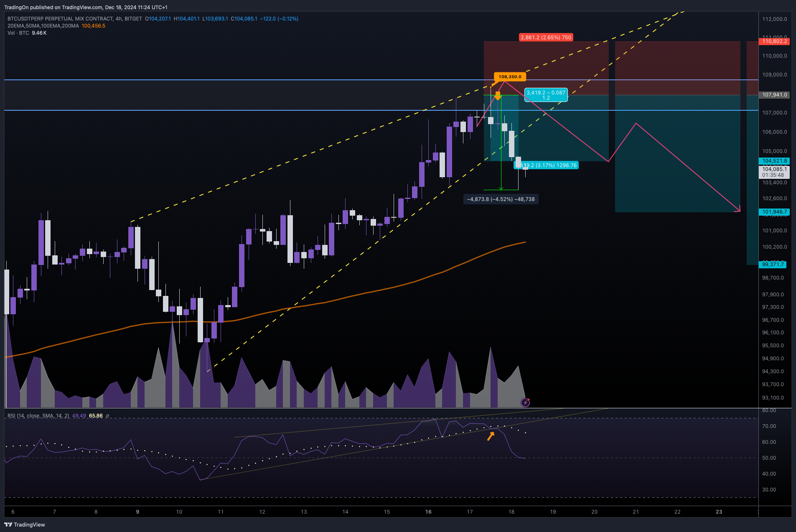Click date 9 on the time axis
The image size is (796, 532).
pos(137,512)
